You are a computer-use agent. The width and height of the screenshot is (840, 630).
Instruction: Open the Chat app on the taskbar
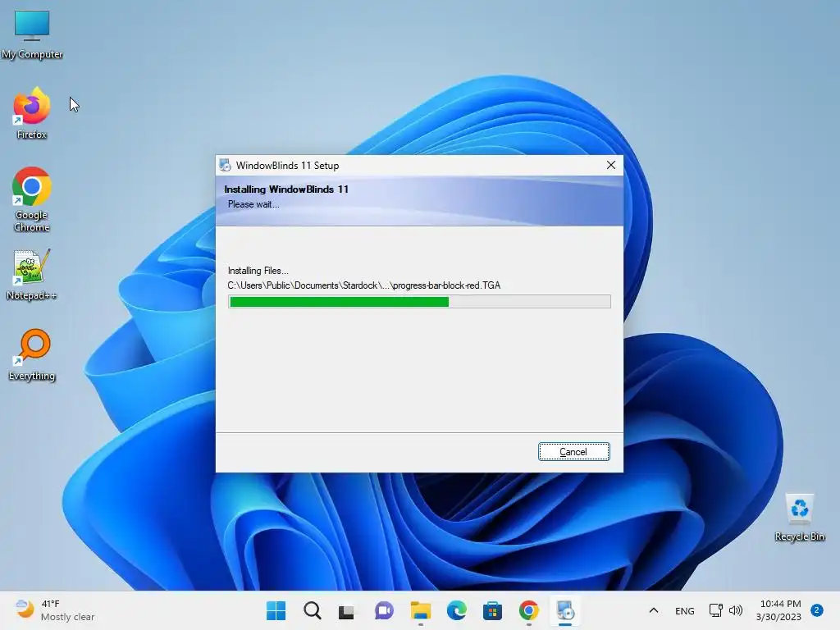(384, 610)
